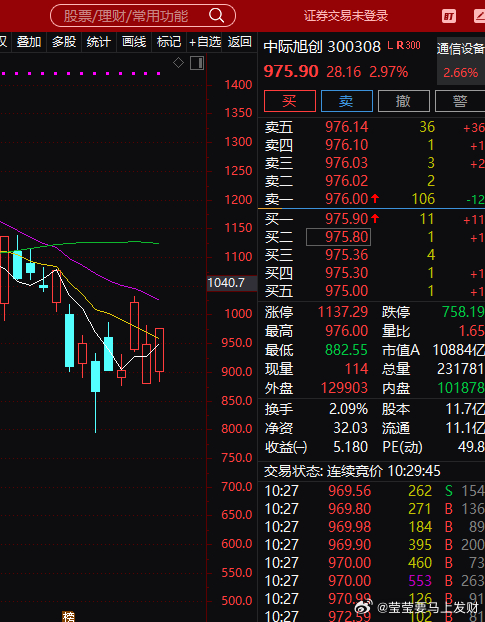Click 跌停 limit-down price 758.19
The height and width of the screenshot is (622, 485).
[x=463, y=312]
